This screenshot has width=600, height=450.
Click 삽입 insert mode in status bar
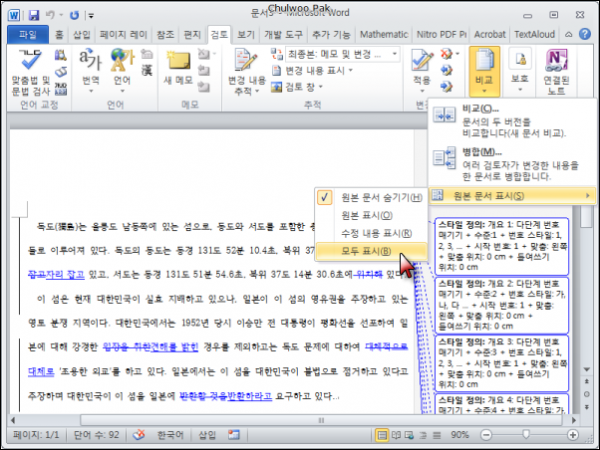tap(207, 435)
